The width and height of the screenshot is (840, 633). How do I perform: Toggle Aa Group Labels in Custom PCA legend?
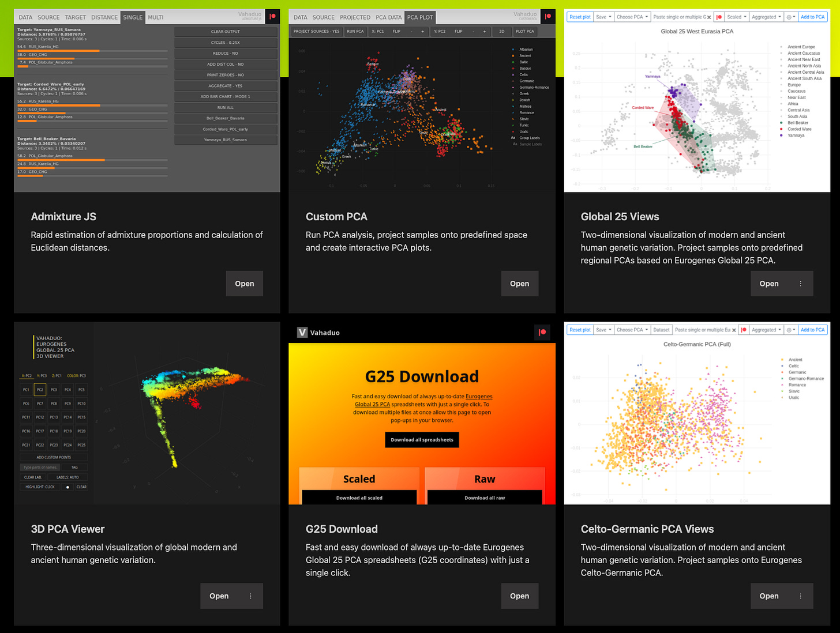pos(526,138)
